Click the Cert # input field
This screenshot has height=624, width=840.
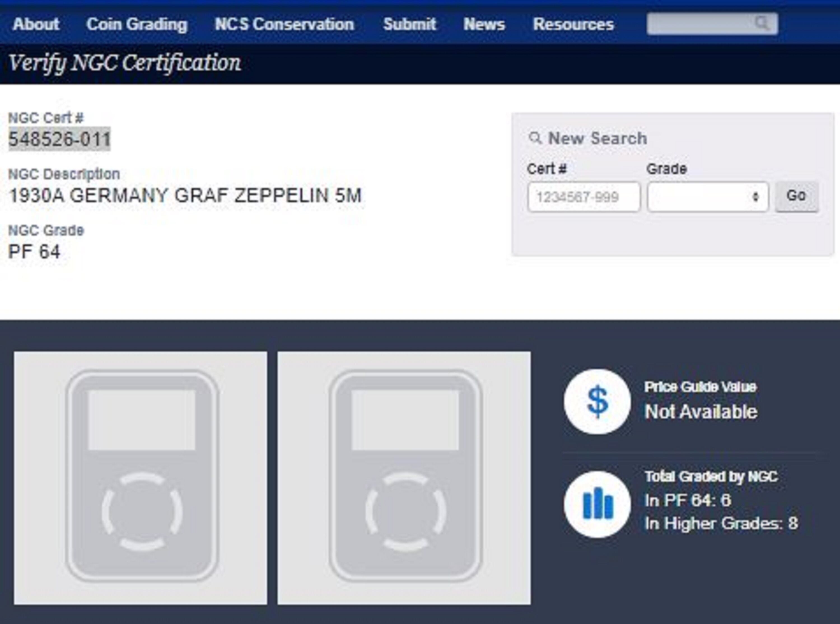[x=584, y=197]
